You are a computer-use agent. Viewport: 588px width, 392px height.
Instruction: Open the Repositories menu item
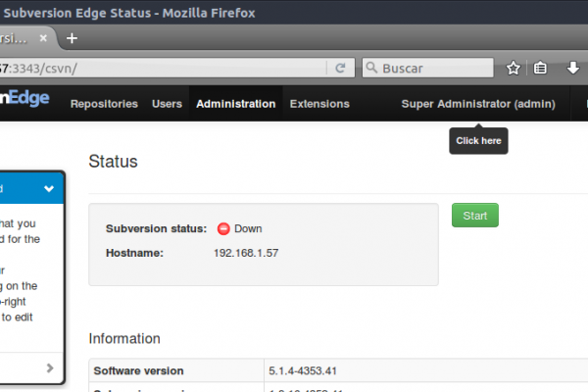[x=104, y=104]
